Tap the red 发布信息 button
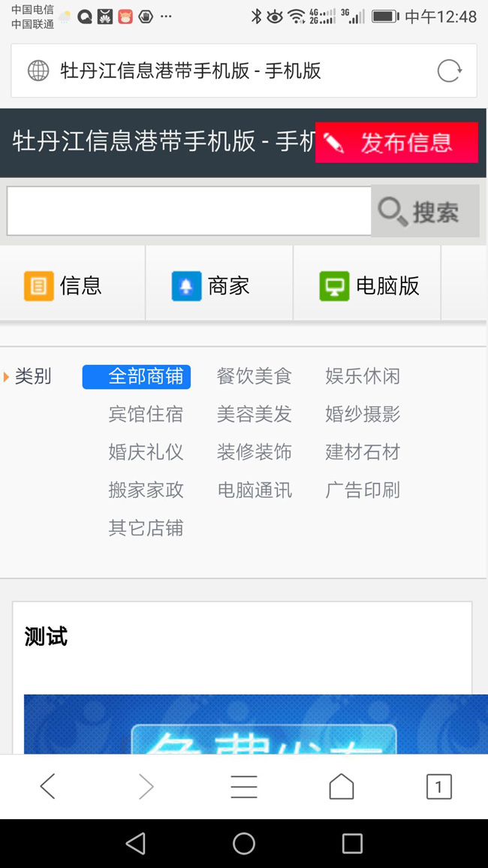This screenshot has height=868, width=488. pos(396,143)
